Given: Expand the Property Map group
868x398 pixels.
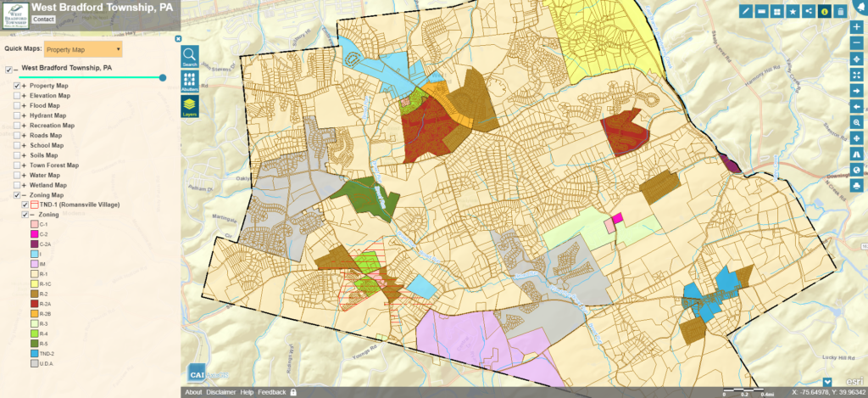Looking at the screenshot, I should [25, 86].
